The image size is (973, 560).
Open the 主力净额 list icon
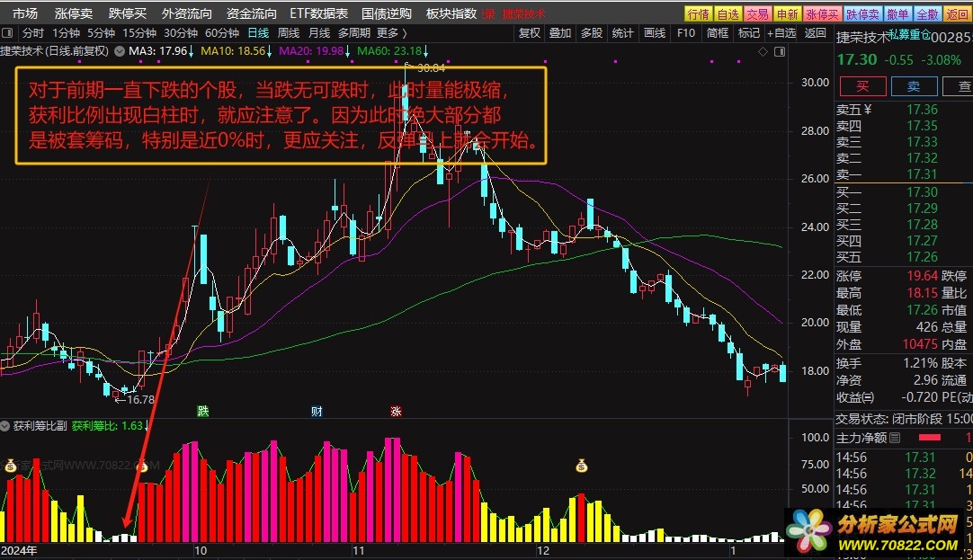tap(895, 438)
